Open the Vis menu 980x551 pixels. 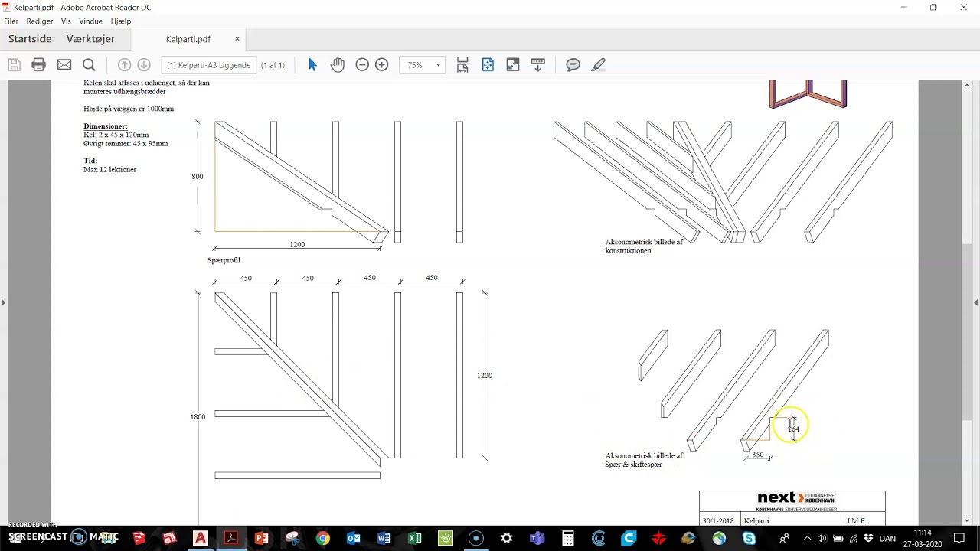66,21
